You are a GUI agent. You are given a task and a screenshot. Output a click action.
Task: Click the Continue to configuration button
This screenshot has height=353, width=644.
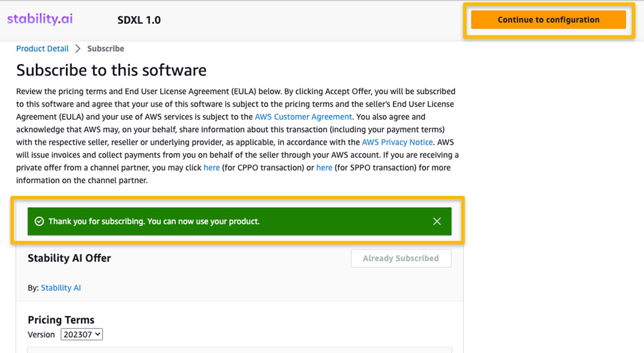(x=548, y=20)
